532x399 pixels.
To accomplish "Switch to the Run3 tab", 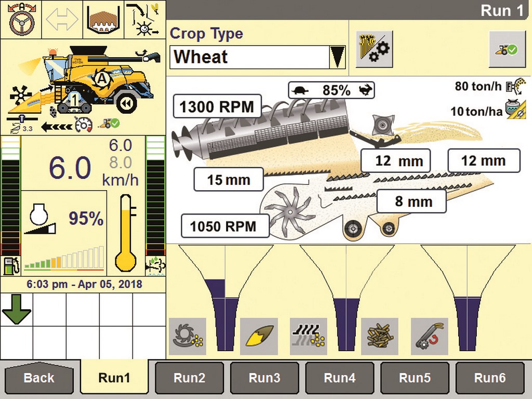I will (x=264, y=378).
